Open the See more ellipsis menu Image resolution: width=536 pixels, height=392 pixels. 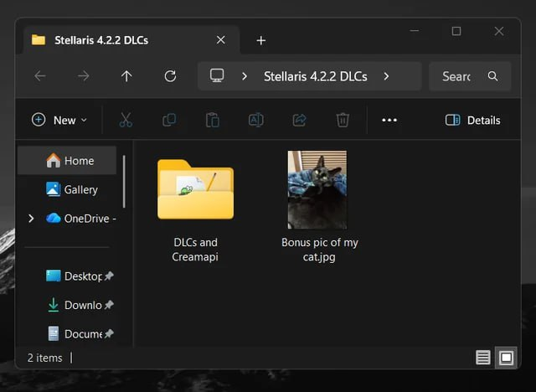(x=389, y=120)
